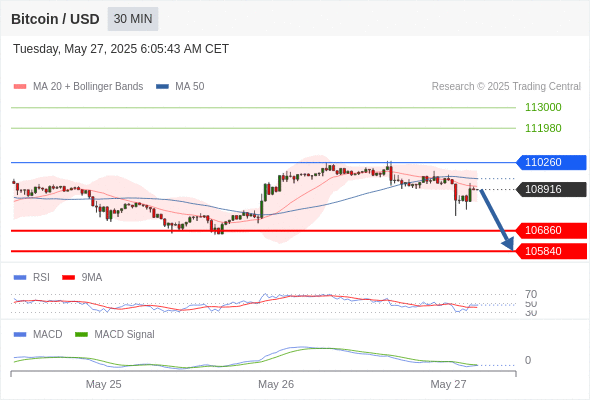The width and height of the screenshot is (590, 400).
Task: Toggle the RSI legend entry
Action: pos(32,277)
